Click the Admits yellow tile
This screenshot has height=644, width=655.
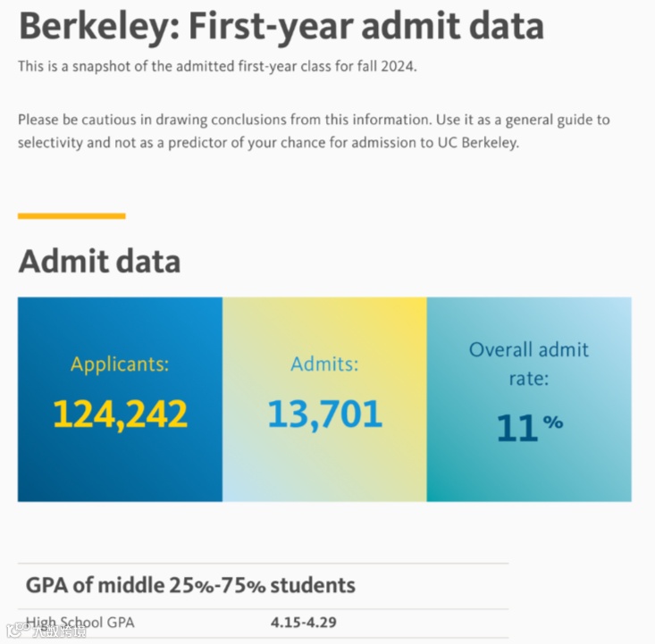coord(324,464)
